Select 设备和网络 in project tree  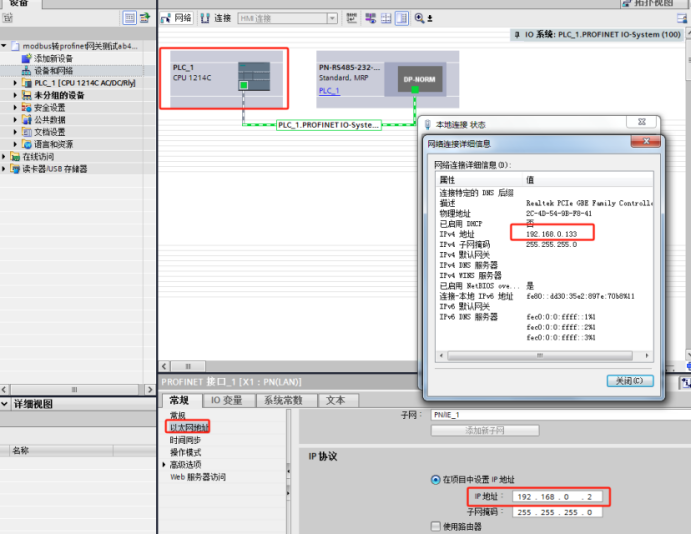pyautogui.click(x=54, y=71)
